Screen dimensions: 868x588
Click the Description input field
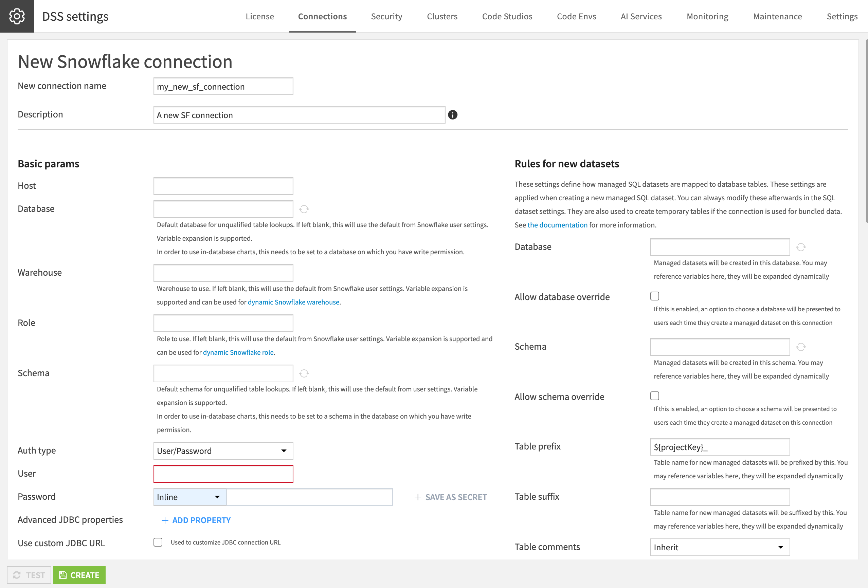299,115
